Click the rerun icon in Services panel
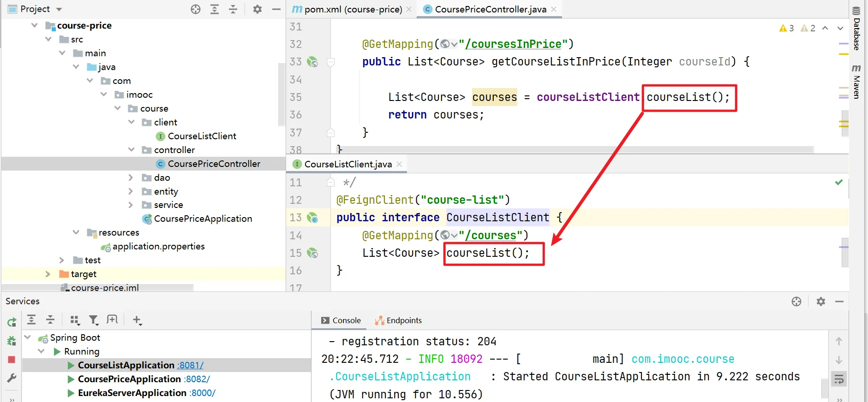Screen dimensions: 868x402 [x=12, y=322]
